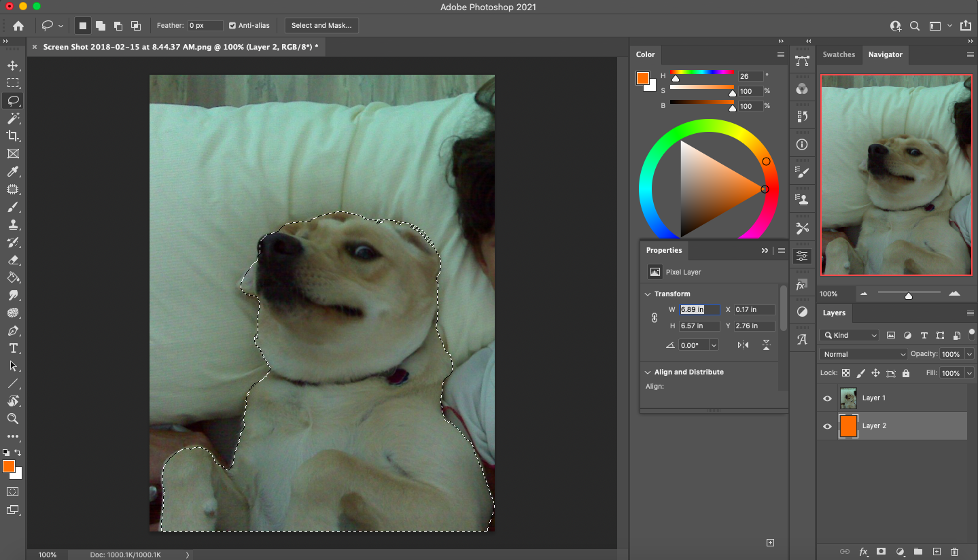Hide Layer 1 with its eye icon
Screen dimensions: 978x560
click(827, 398)
